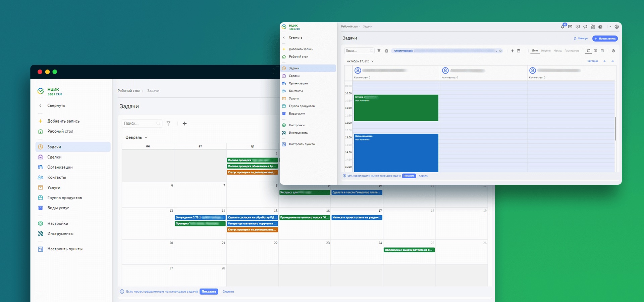Open the notifications bell with 45 badge
644x302 pixels.
pyautogui.click(x=563, y=27)
